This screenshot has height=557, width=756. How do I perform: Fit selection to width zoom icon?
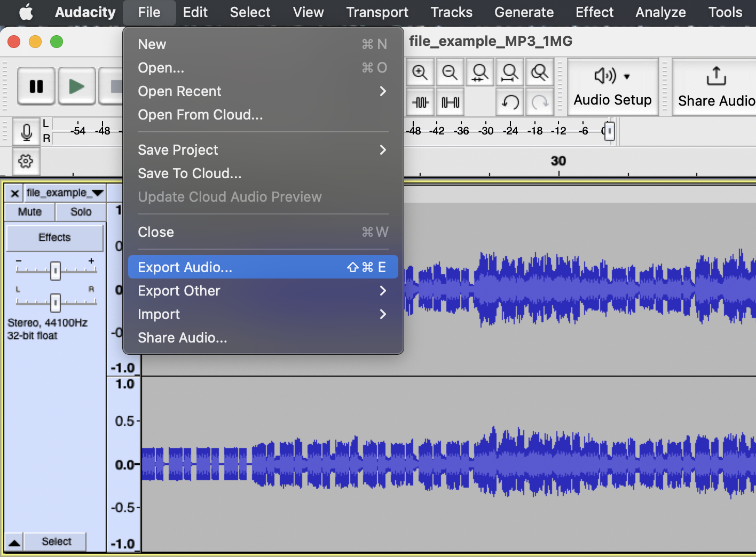click(480, 72)
